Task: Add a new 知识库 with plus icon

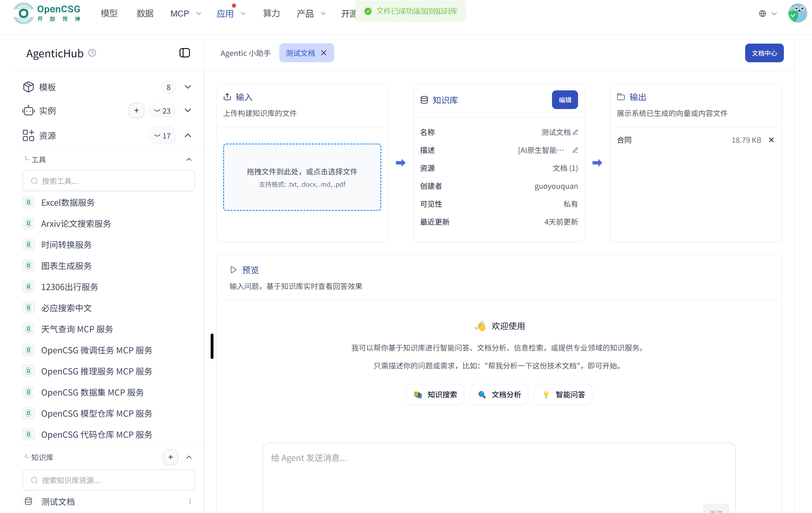Action: pyautogui.click(x=171, y=457)
